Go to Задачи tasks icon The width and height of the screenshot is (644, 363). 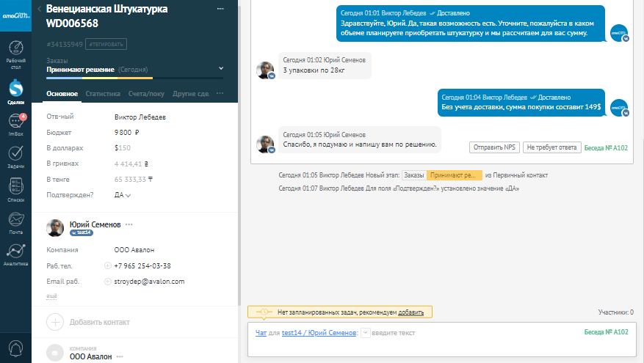click(x=15, y=157)
